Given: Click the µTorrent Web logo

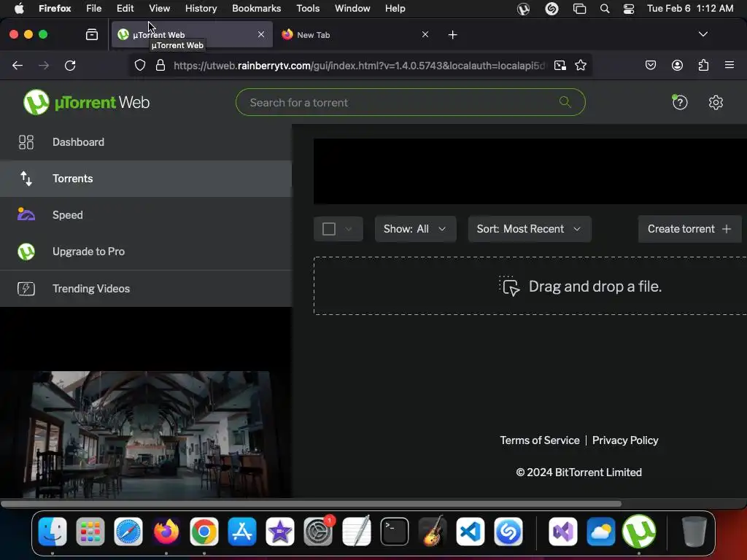Looking at the screenshot, I should pyautogui.click(x=86, y=102).
